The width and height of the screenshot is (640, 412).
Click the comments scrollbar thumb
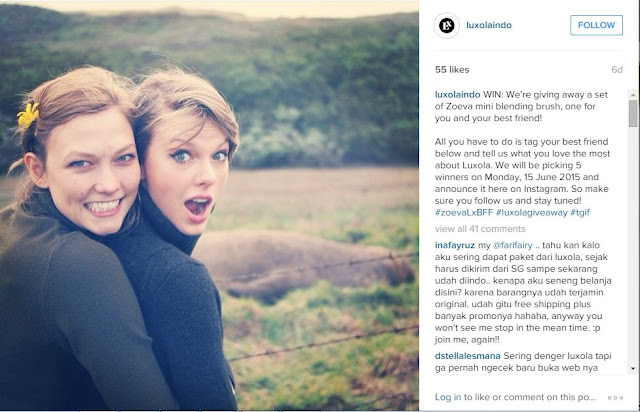(632, 113)
